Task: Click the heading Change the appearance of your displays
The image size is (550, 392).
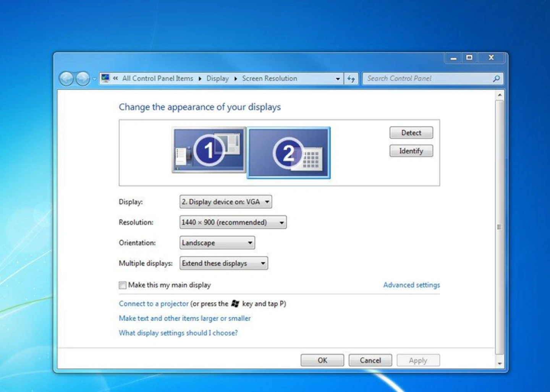Action: (x=200, y=107)
